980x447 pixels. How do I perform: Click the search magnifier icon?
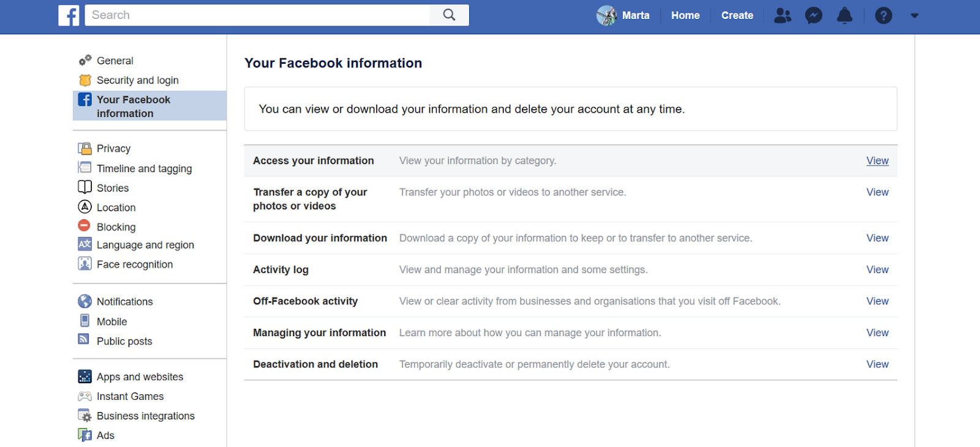click(449, 15)
